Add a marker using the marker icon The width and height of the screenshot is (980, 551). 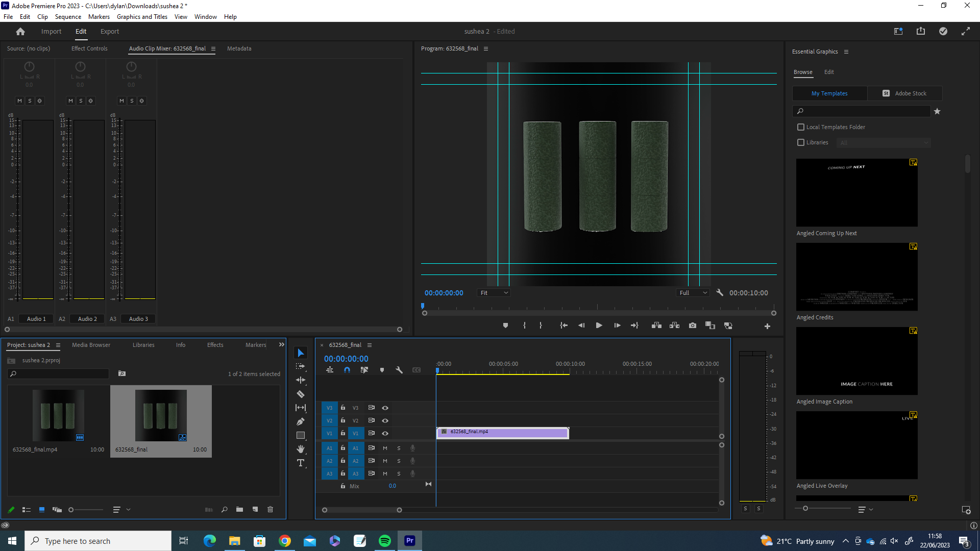(382, 370)
